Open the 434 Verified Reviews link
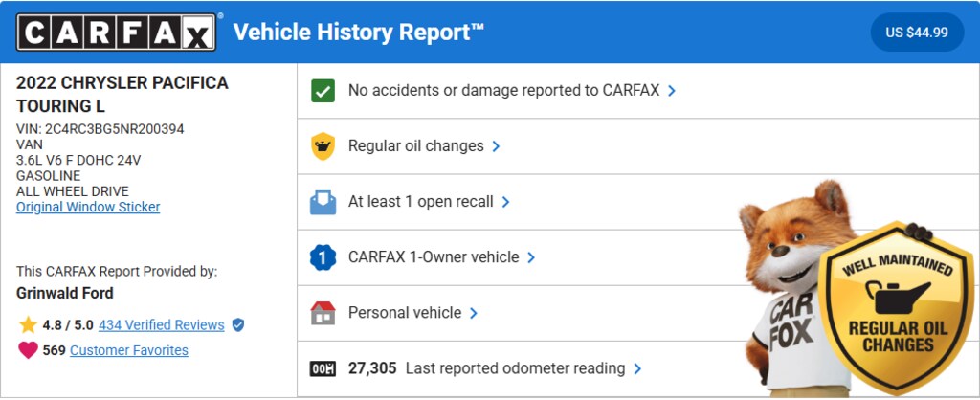The height and width of the screenshot is (400, 980). click(161, 325)
